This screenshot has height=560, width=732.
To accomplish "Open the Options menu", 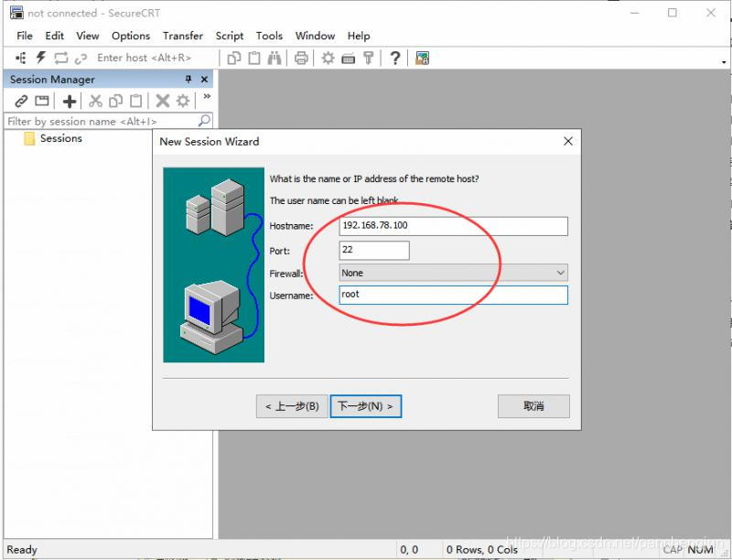I will (131, 36).
